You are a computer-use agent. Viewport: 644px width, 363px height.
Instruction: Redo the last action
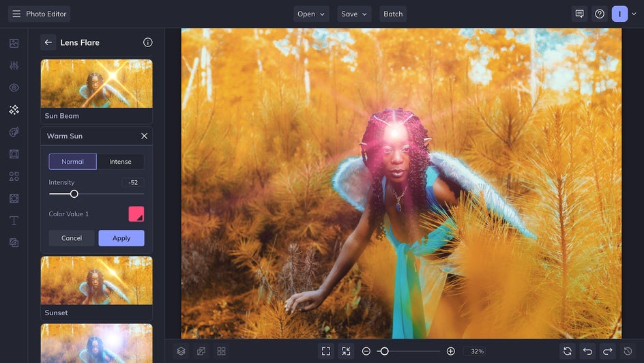608,351
